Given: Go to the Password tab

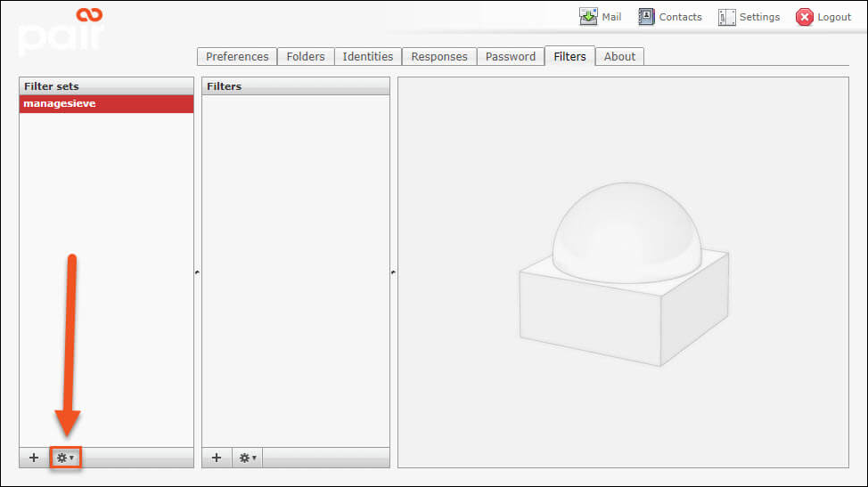Looking at the screenshot, I should tap(511, 56).
